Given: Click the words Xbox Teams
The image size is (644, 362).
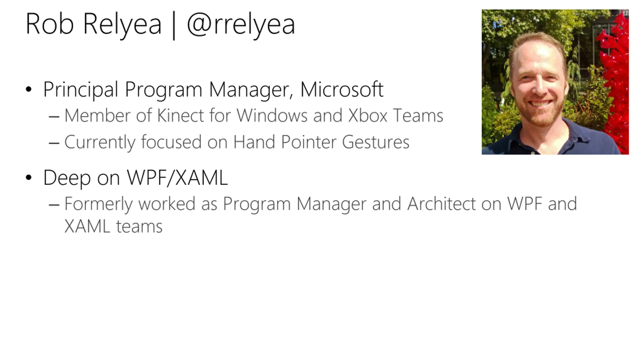Looking at the screenshot, I should (x=396, y=115).
